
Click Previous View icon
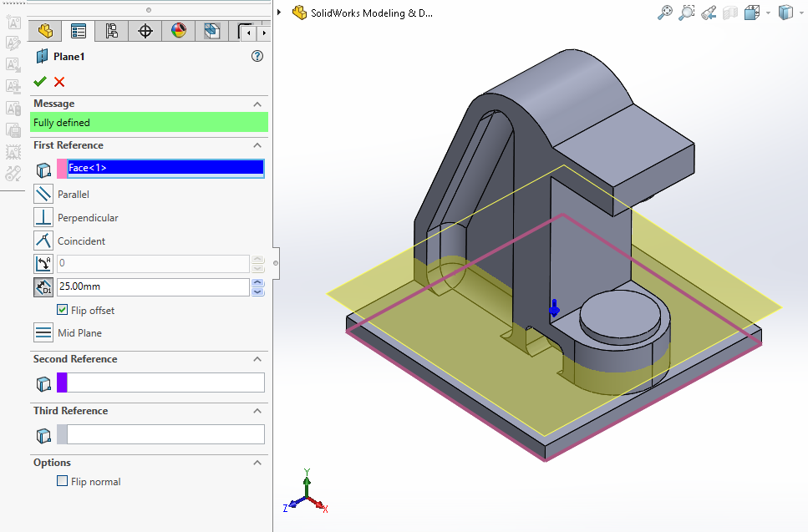pos(709,13)
